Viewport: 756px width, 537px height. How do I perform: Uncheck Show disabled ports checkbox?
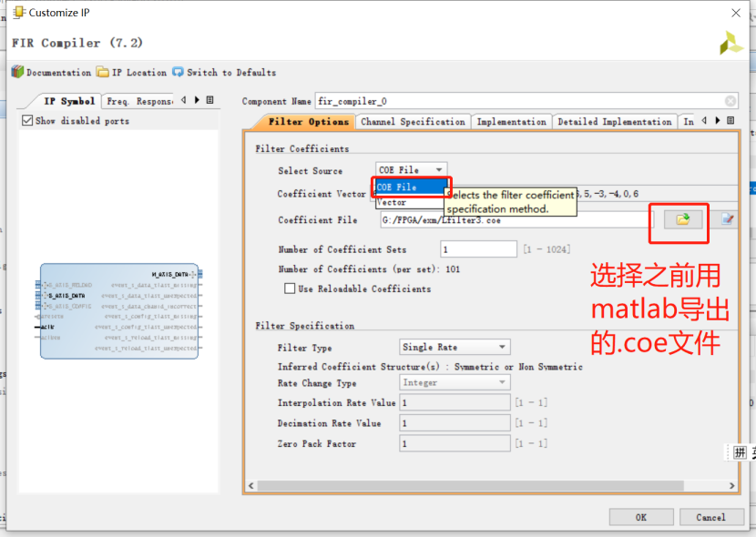point(26,120)
